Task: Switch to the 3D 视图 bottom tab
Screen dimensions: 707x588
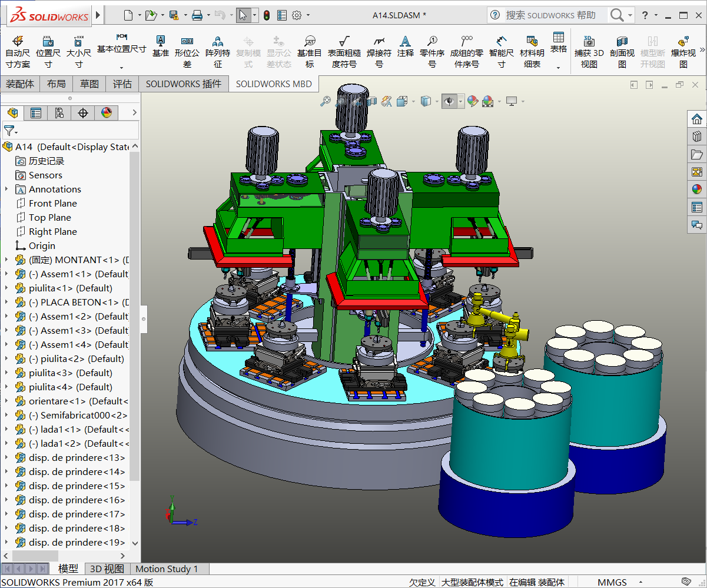Action: tap(107, 569)
